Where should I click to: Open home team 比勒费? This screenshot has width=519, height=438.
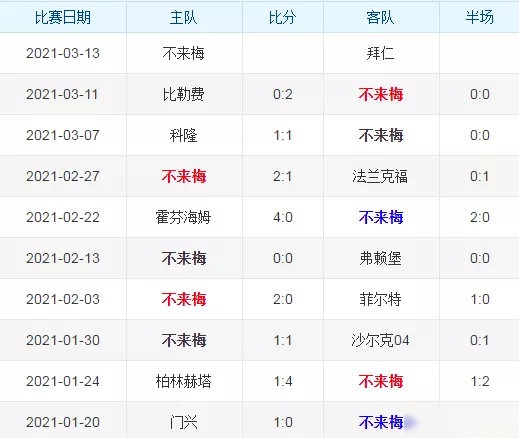(183, 94)
